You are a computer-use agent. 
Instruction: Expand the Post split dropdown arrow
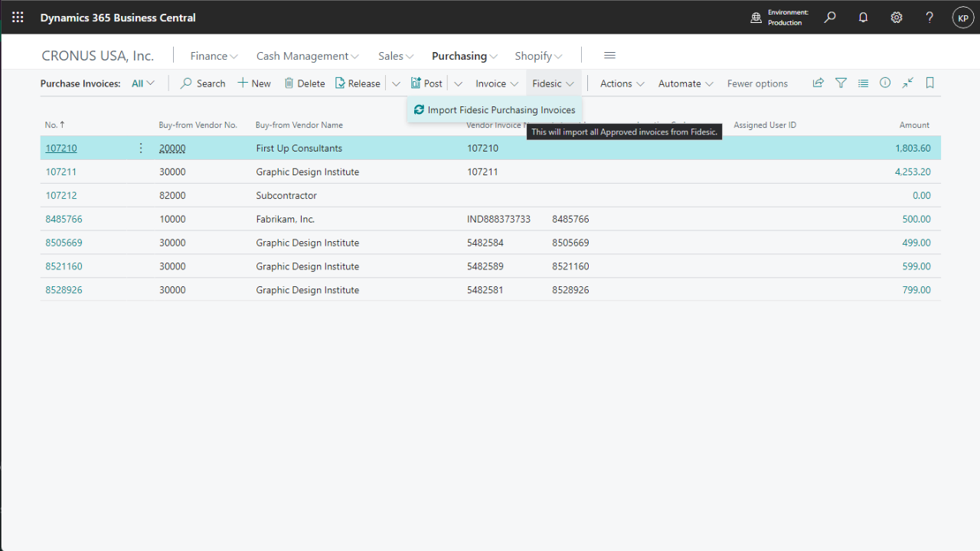[x=458, y=83]
